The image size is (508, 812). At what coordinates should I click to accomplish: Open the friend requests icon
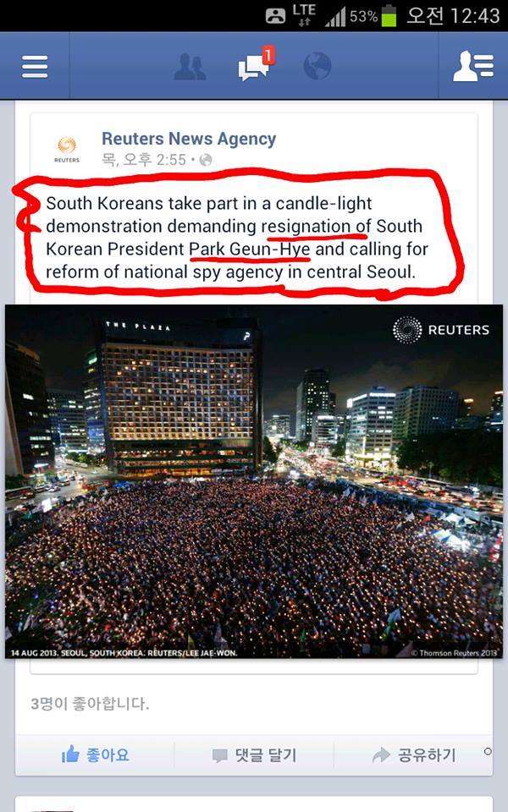click(190, 66)
